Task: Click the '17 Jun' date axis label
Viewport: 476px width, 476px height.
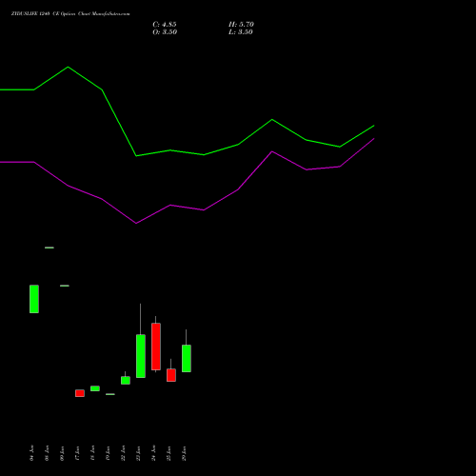Action: point(77,453)
